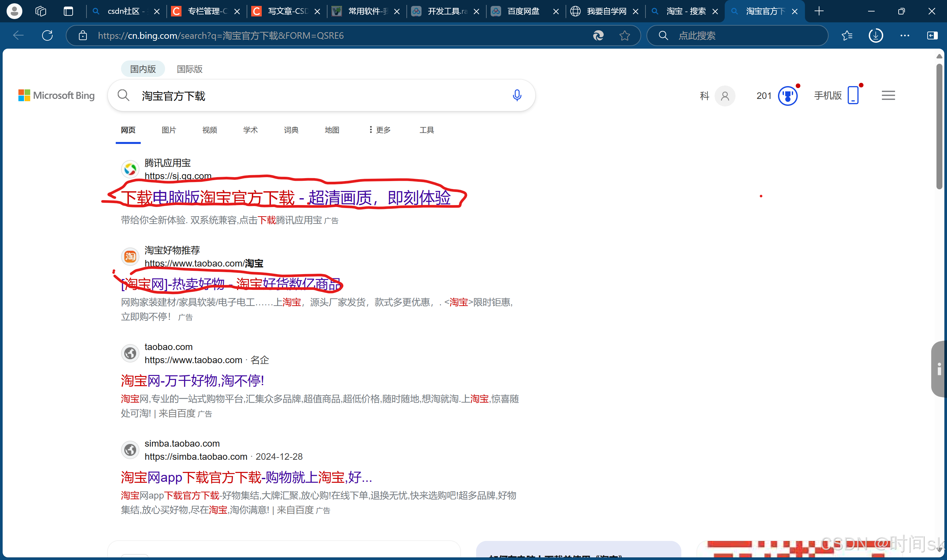Focus the browser address bar URL
This screenshot has height=560, width=947.
pyautogui.click(x=220, y=35)
